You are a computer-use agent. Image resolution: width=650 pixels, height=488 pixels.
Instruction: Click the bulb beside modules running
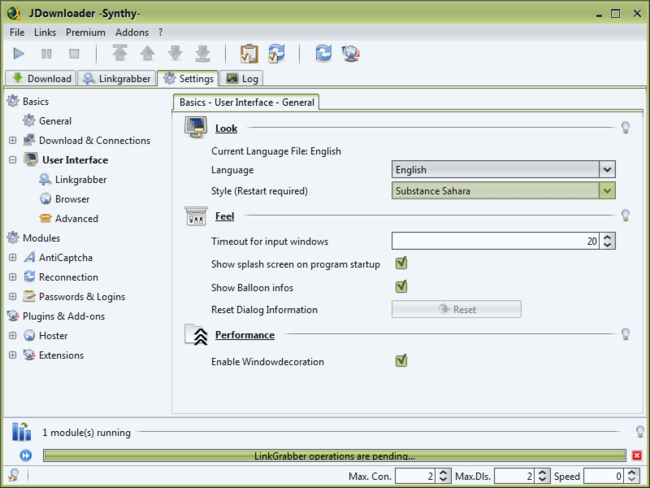pos(640,432)
